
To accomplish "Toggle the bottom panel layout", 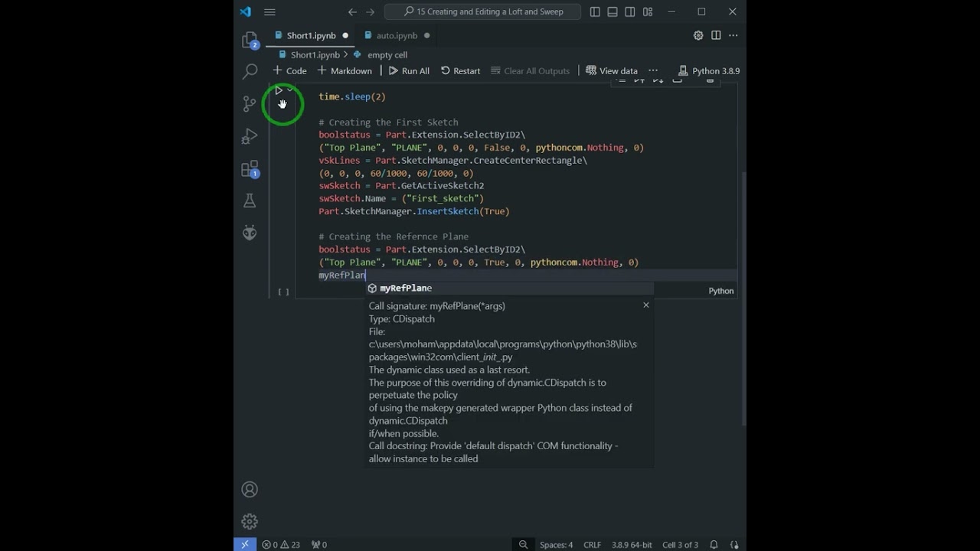I will coord(612,11).
